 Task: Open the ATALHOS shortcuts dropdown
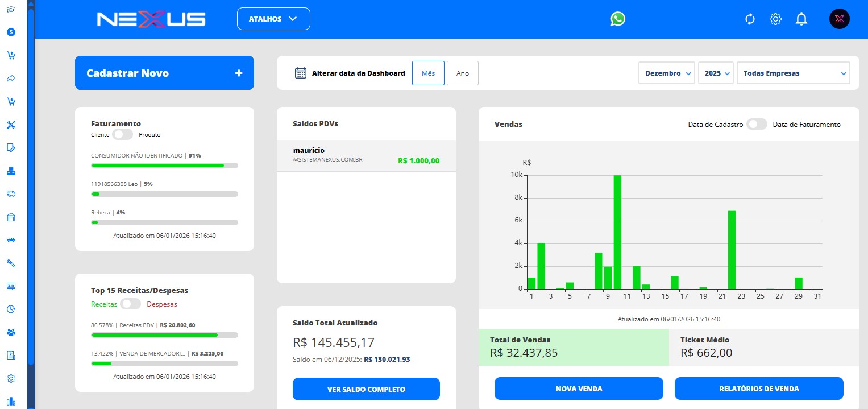pos(273,19)
